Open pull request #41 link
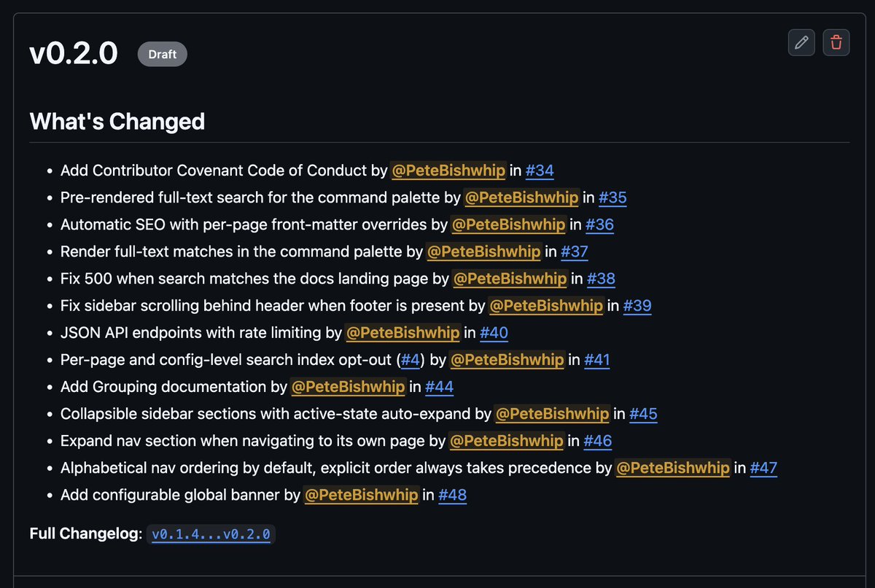This screenshot has width=875, height=588. pos(596,359)
